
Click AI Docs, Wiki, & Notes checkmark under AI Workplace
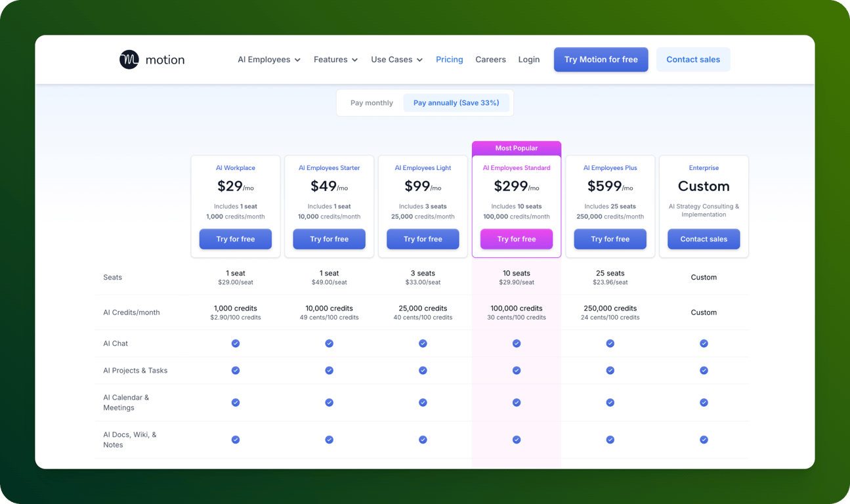(236, 440)
